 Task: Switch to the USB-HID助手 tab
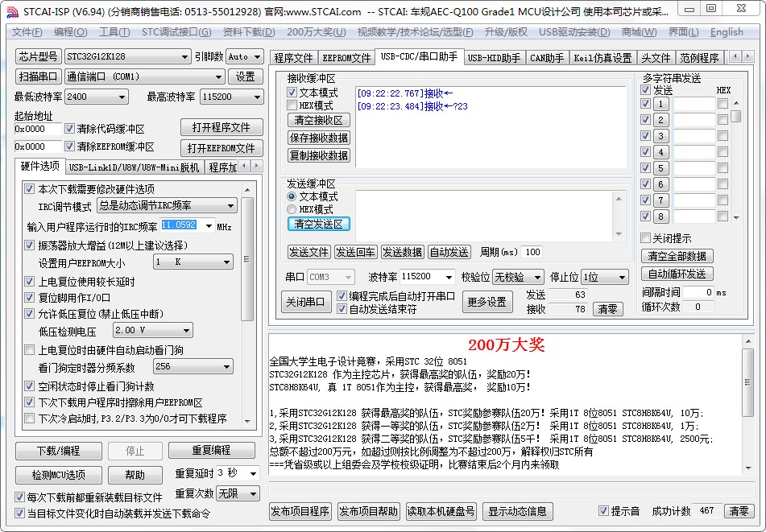click(x=494, y=58)
